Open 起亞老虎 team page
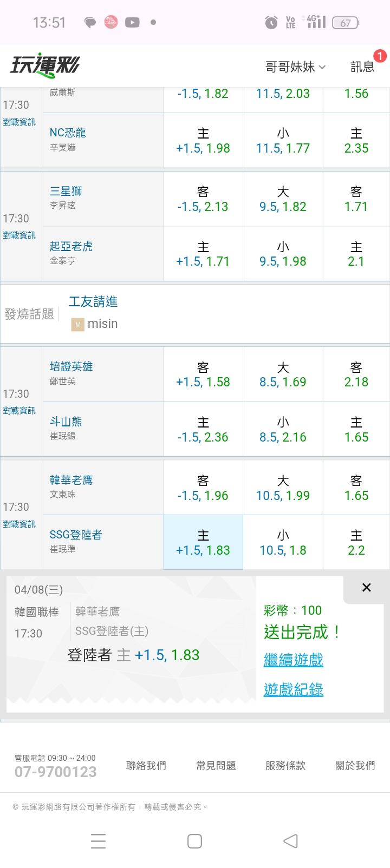 [71, 246]
